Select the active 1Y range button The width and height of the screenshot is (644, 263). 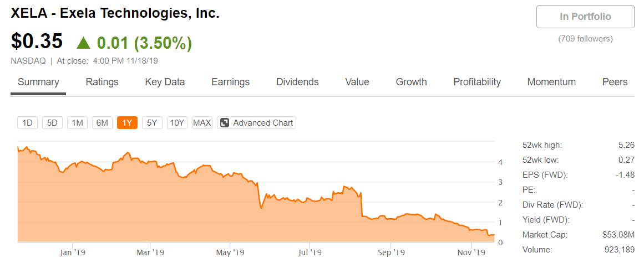pyautogui.click(x=128, y=123)
